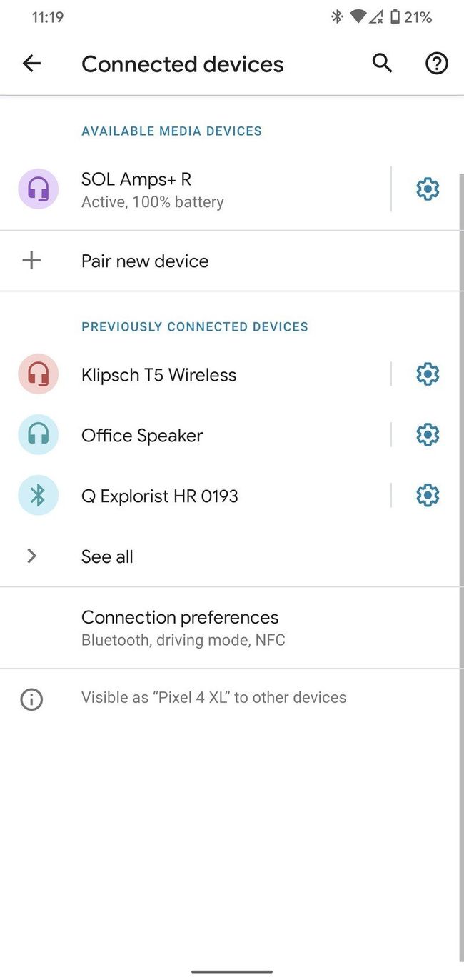Select the Office Speaker device entry
Image resolution: width=464 pixels, height=980 pixels.
click(141, 434)
